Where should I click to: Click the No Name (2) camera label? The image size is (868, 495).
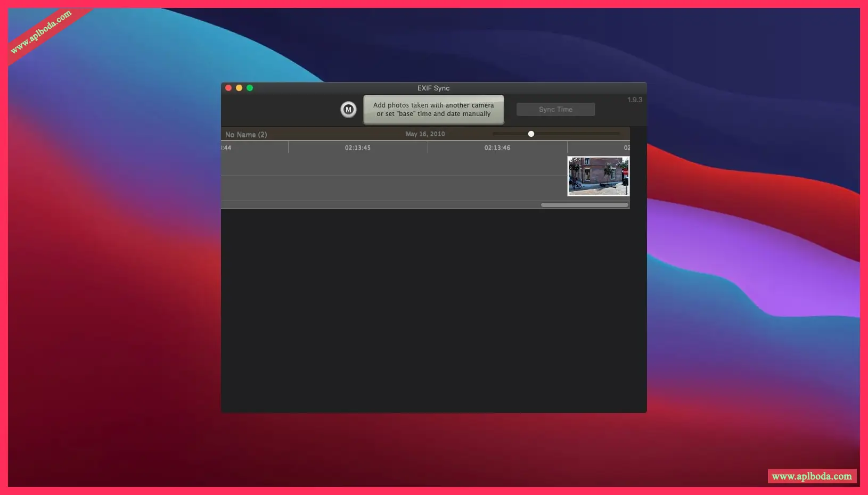[246, 135]
